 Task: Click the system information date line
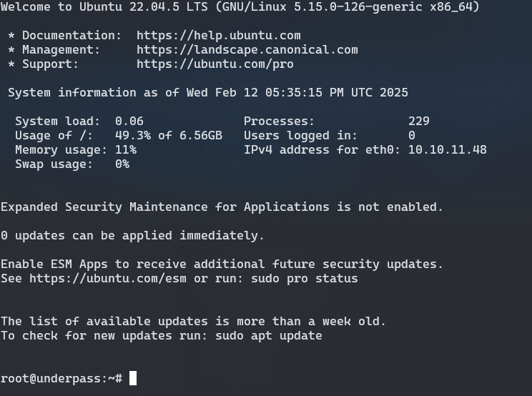coord(207,92)
